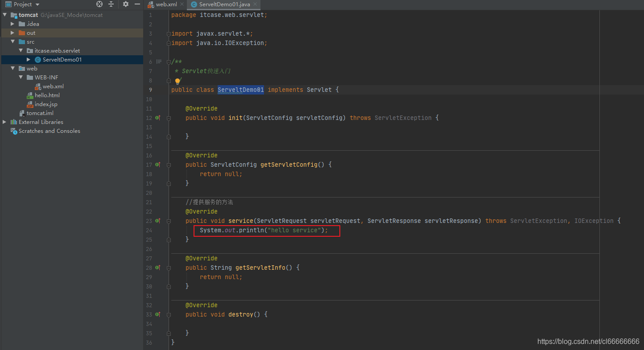The image size is (644, 350).
Task: Click the implements gutter icon beside service method
Action: (x=157, y=221)
